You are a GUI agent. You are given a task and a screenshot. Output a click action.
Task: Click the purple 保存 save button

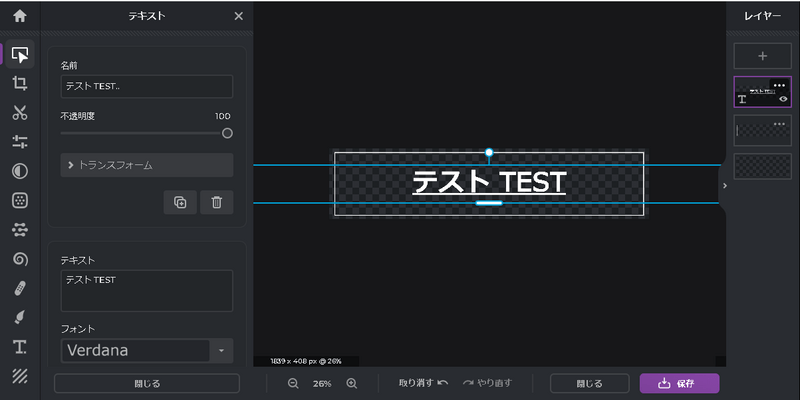click(679, 383)
